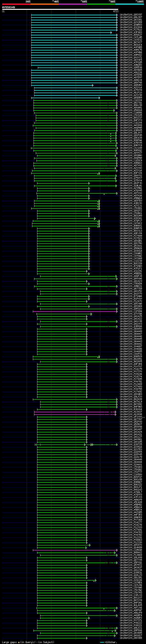Image resolution: width=146 pixels, height=644 pixels.
Task: Click the white query sequence bar
Action: (60, 10)
